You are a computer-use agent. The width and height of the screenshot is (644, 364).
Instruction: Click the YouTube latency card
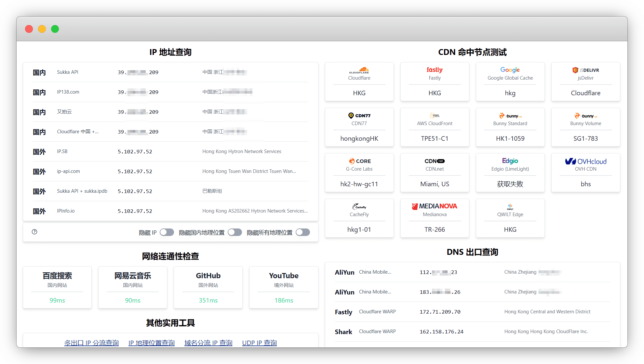pyautogui.click(x=284, y=287)
